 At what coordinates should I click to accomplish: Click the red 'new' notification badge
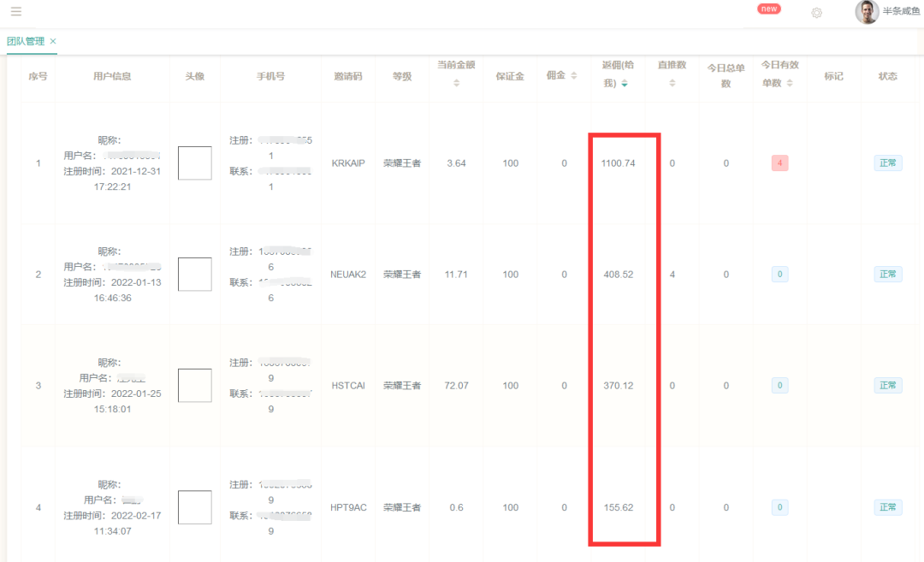[768, 9]
